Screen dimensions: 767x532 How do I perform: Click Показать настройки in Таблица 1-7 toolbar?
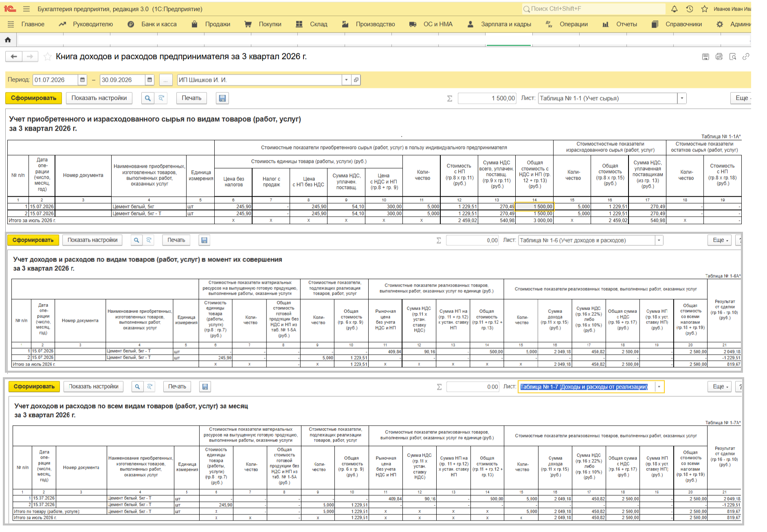click(x=94, y=387)
